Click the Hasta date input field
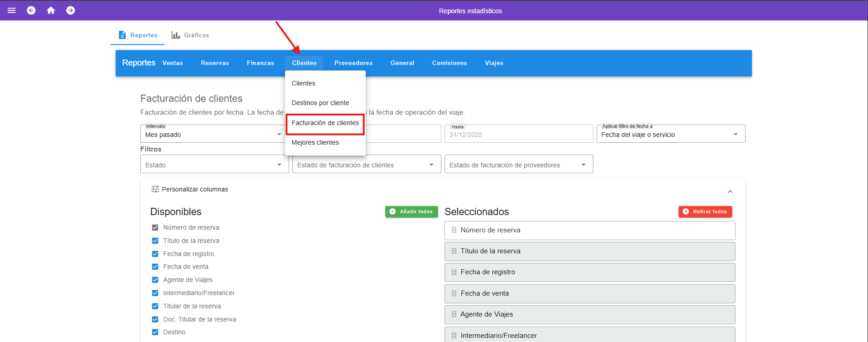868x342 pixels. [518, 135]
